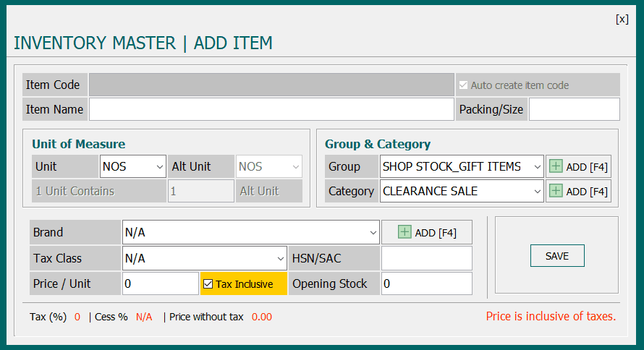Expand the Brand dropdown
This screenshot has width=644, height=350.
tap(373, 233)
